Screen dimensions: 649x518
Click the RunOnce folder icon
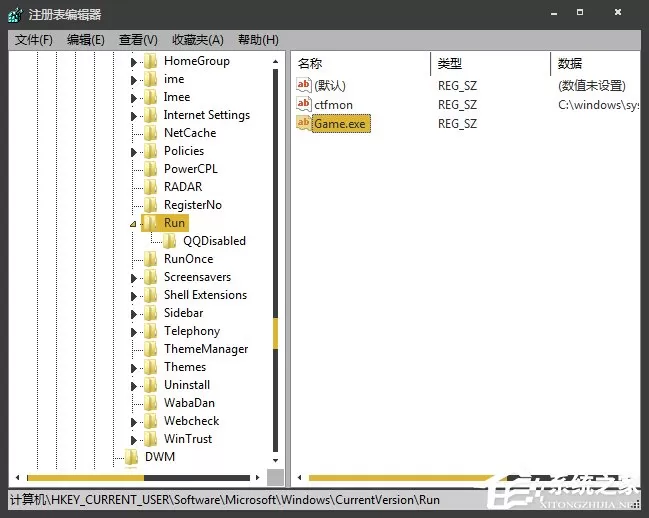point(151,259)
